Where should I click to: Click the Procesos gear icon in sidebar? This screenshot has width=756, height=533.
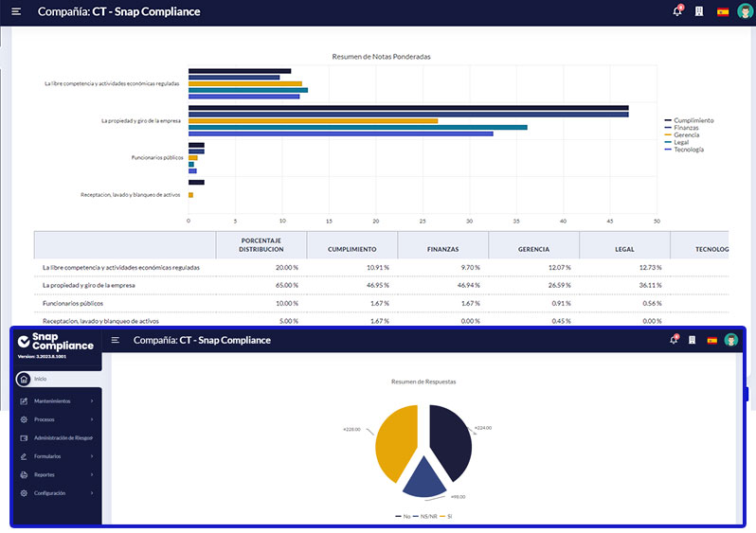click(x=24, y=419)
